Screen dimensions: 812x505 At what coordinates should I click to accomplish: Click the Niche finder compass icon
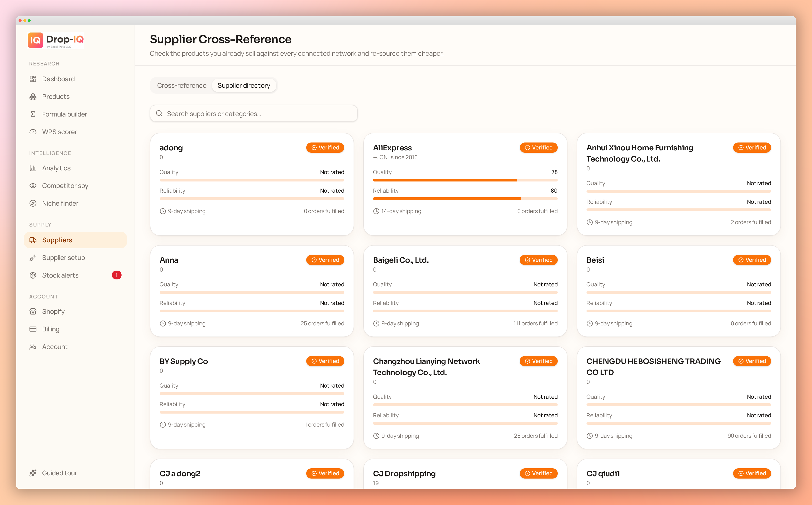click(33, 203)
